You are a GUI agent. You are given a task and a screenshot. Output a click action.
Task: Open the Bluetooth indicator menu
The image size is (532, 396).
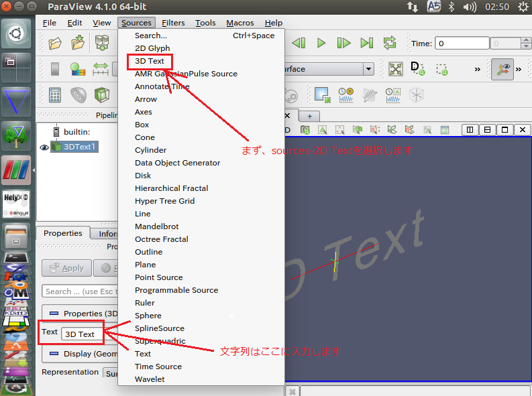[x=451, y=7]
